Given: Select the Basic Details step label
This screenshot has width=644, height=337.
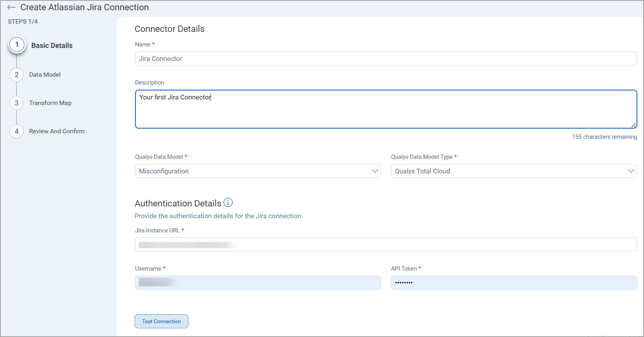Looking at the screenshot, I should click(x=52, y=46).
